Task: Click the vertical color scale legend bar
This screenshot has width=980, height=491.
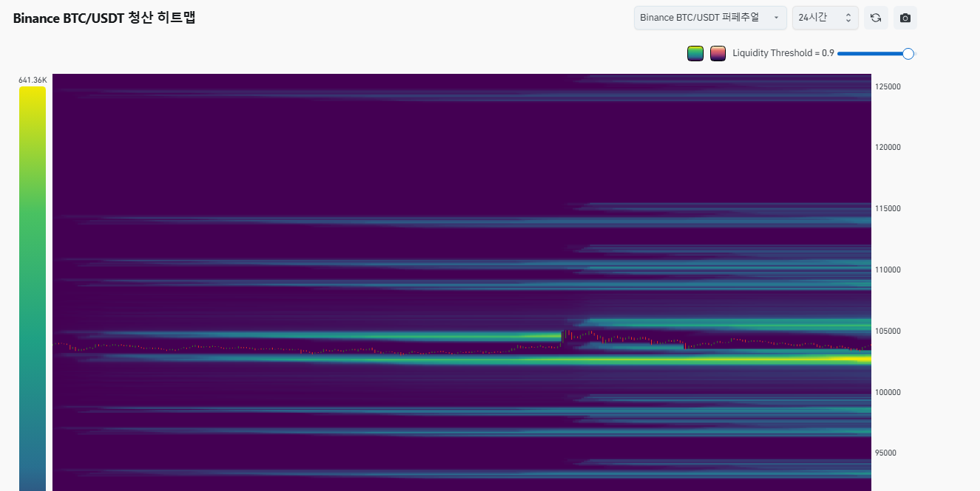Action: pyautogui.click(x=33, y=289)
